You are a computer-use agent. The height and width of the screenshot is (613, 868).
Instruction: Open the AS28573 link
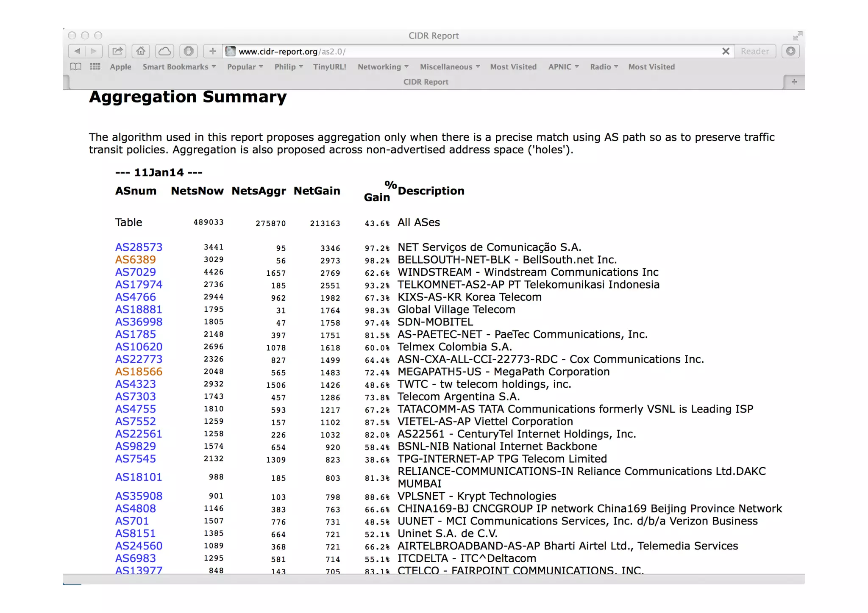pos(139,247)
